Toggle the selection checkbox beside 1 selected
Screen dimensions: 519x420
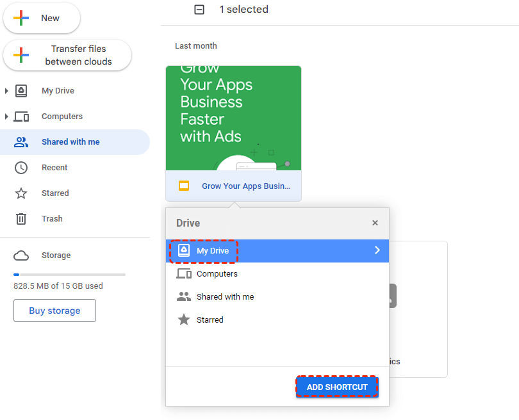[199, 10]
